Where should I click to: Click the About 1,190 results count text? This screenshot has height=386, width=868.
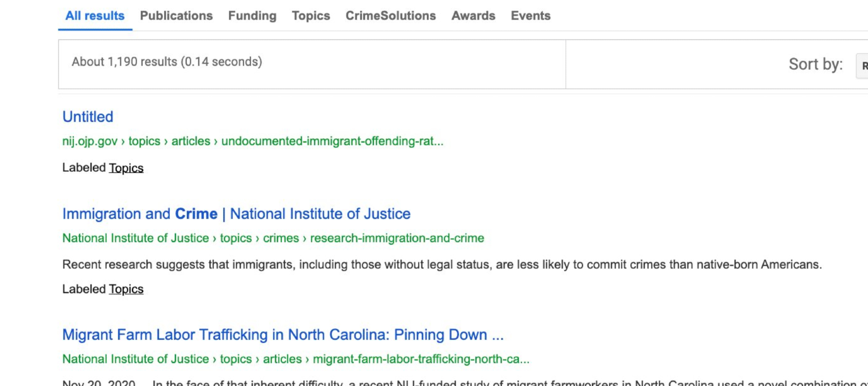click(x=167, y=62)
